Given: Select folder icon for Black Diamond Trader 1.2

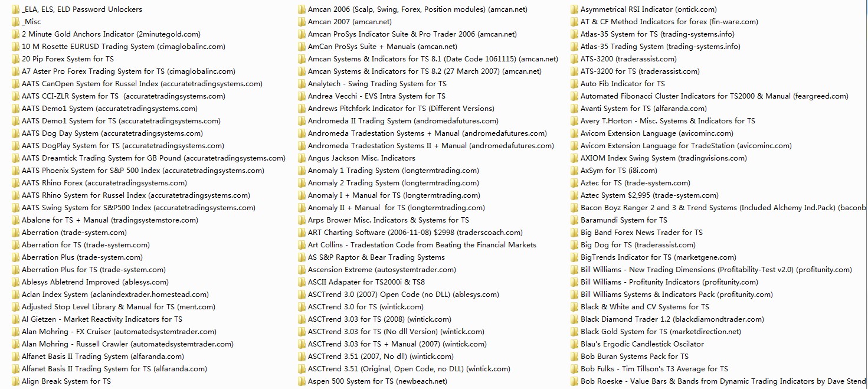Looking at the screenshot, I should (574, 319).
